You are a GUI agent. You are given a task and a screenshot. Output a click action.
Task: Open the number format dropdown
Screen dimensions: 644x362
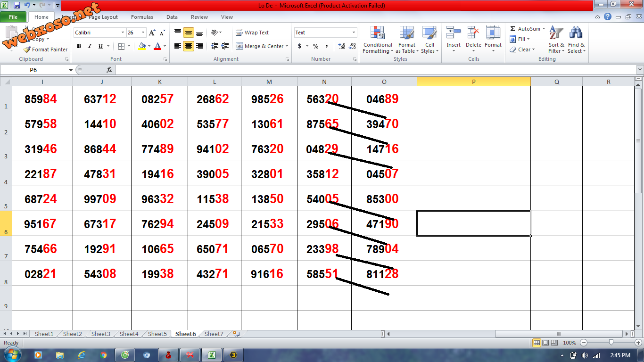354,33
